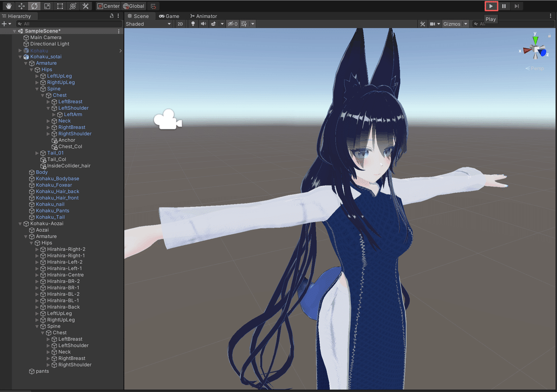
Task: Open Shaded draw mode dropdown
Action: (x=149, y=24)
